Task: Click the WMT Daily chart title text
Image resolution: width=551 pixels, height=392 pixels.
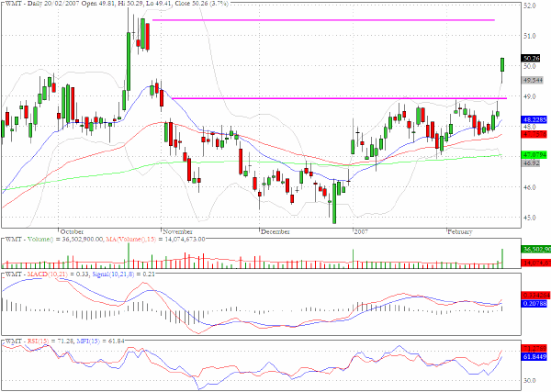Action: 117,4
